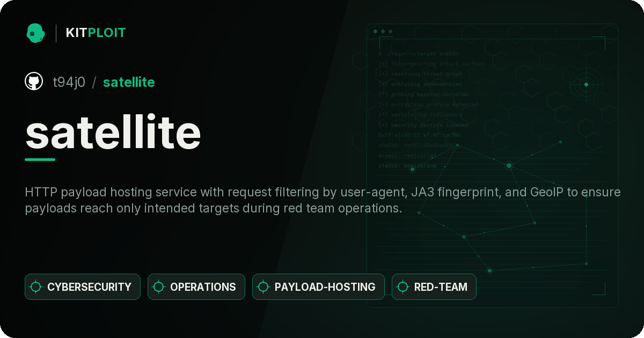
Task: Click the terminal line 'correlating indicators'
Action: point(420,115)
